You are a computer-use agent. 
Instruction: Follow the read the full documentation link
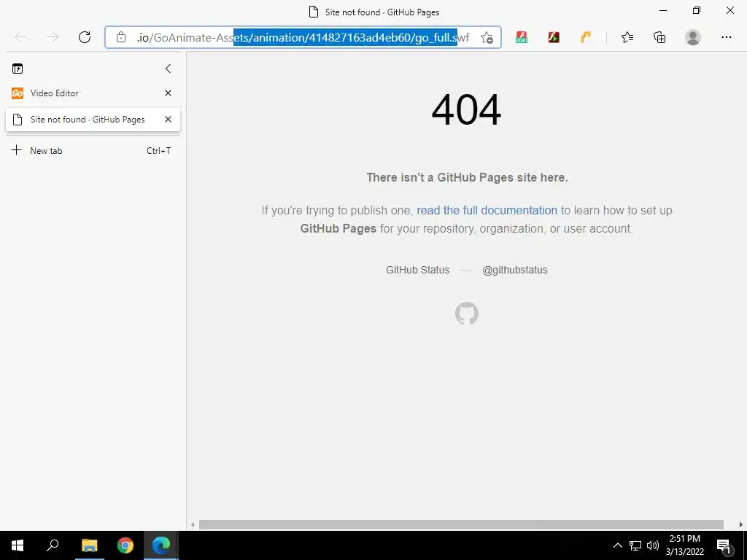point(487,211)
